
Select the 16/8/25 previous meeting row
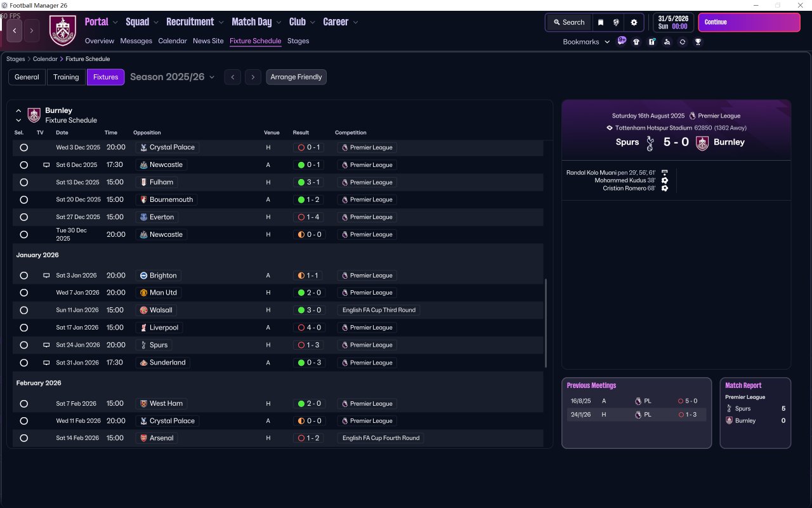point(636,401)
